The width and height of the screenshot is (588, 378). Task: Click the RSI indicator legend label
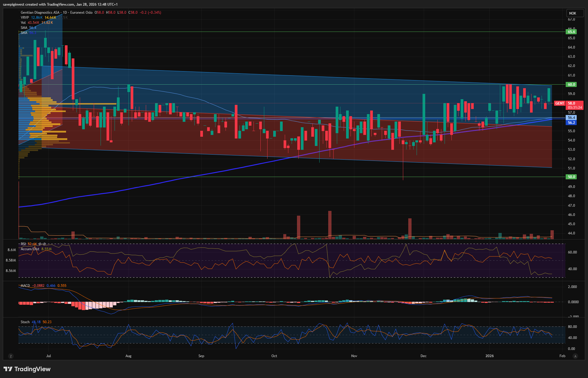point(23,244)
